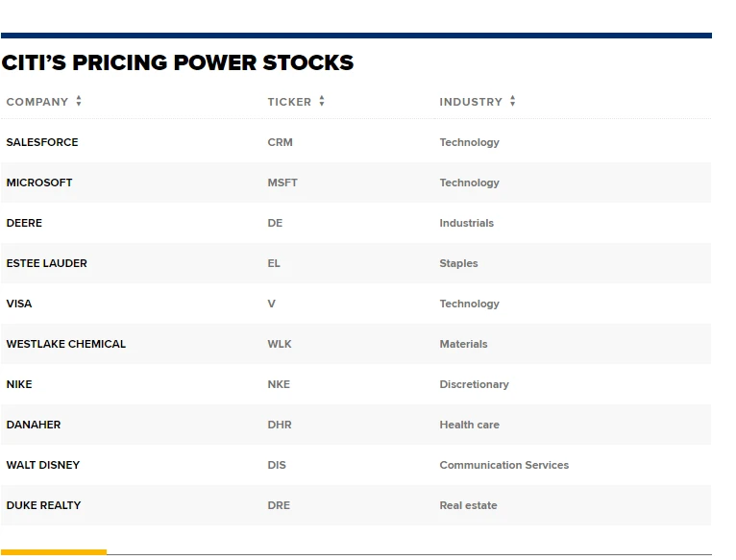Viewport: 736px width, 560px height.
Task: Click the MSFT ticker symbol
Action: [x=282, y=183]
